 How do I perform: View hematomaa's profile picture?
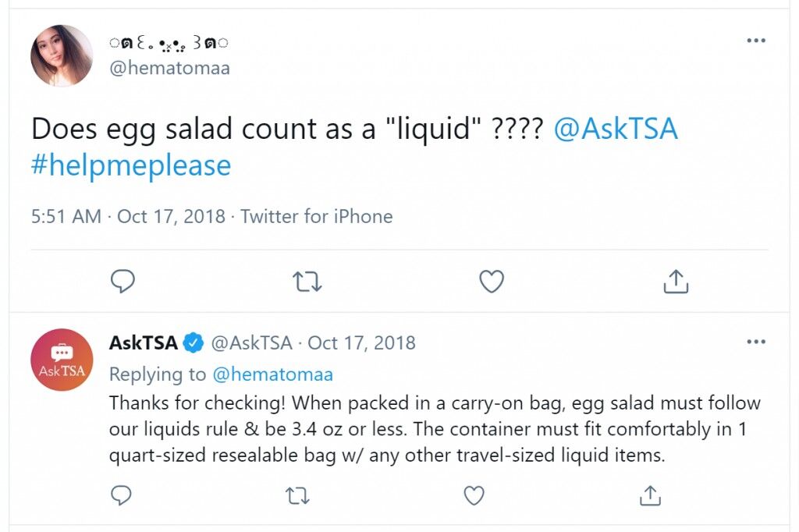click(x=62, y=55)
